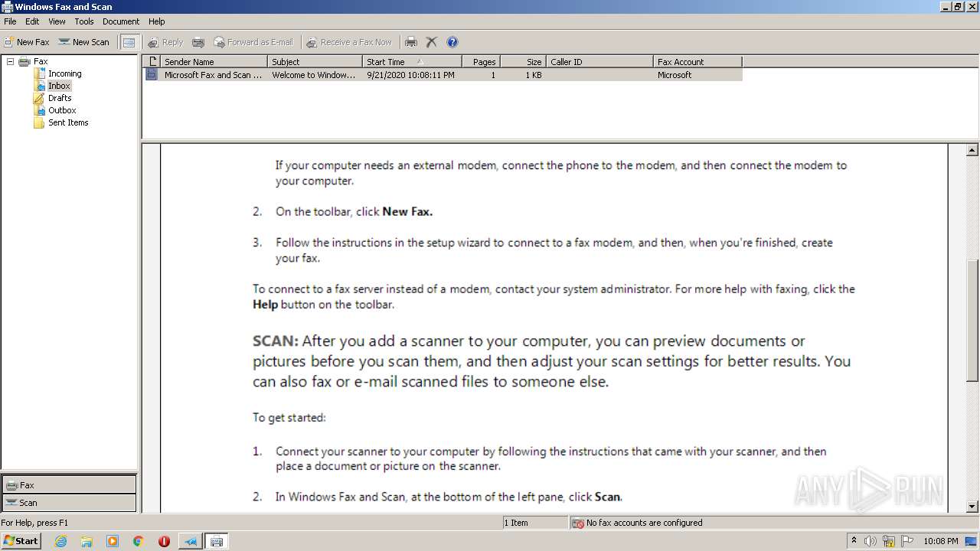
Task: Click Forward as E-mail button
Action: [253, 42]
